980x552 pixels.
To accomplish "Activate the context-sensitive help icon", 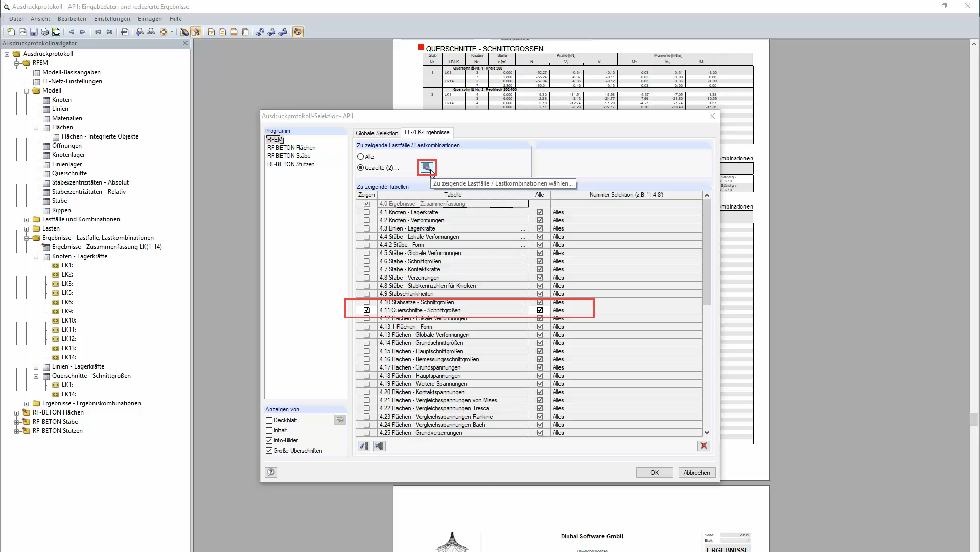I will pos(271,472).
